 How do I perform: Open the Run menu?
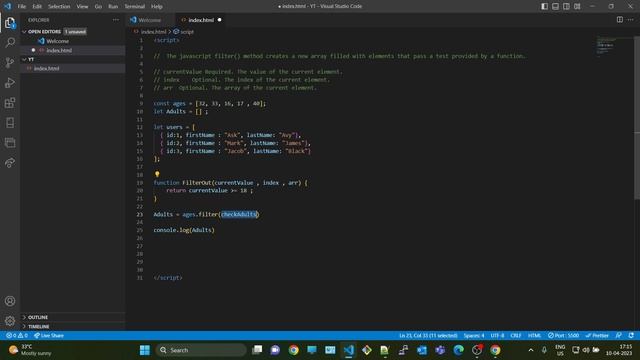coord(113,7)
